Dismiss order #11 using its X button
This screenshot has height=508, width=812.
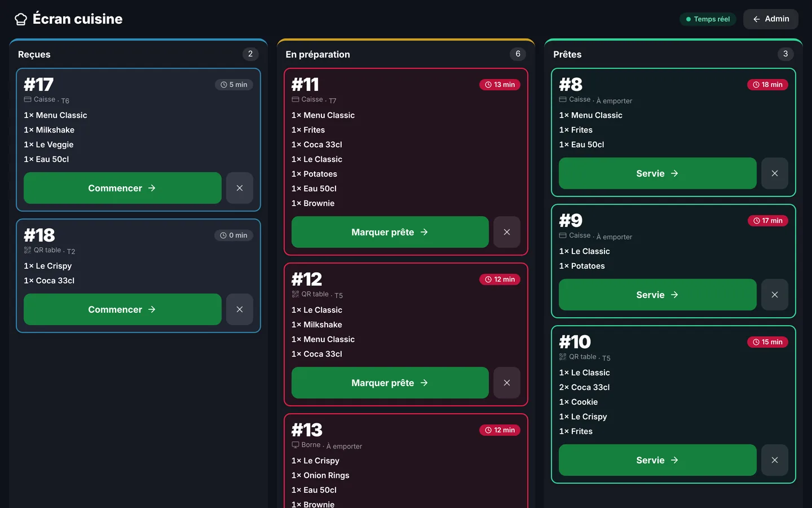pyautogui.click(x=507, y=232)
